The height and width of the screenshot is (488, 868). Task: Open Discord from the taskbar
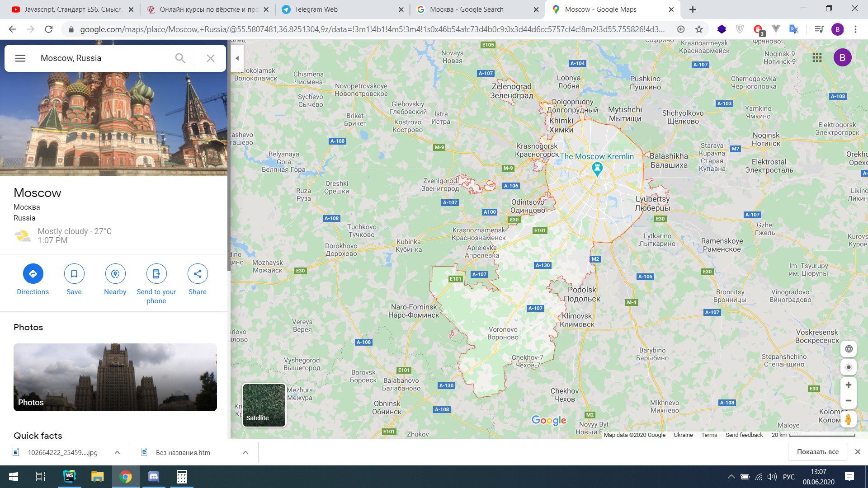pyautogui.click(x=154, y=477)
